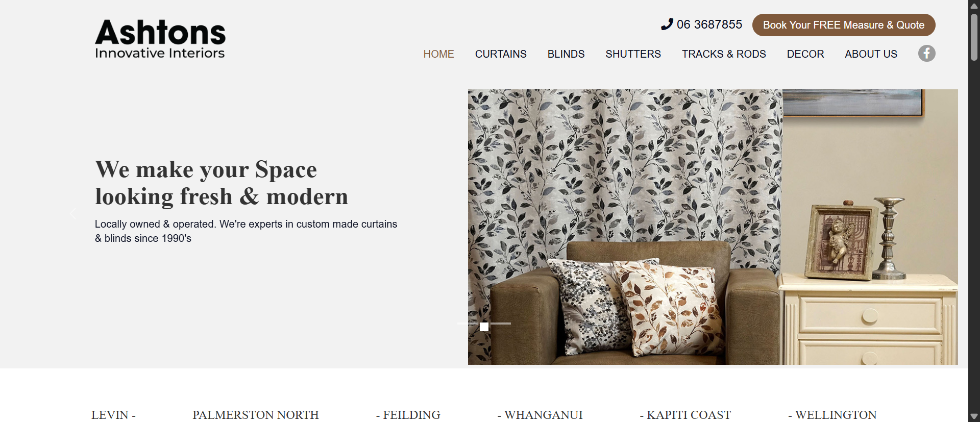Click scrollbar down arrow

pyautogui.click(x=974, y=416)
